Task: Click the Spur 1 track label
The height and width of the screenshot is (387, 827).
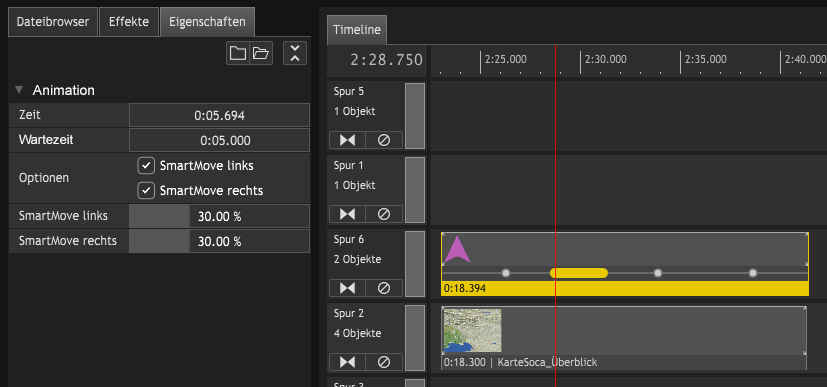Action: [349, 166]
